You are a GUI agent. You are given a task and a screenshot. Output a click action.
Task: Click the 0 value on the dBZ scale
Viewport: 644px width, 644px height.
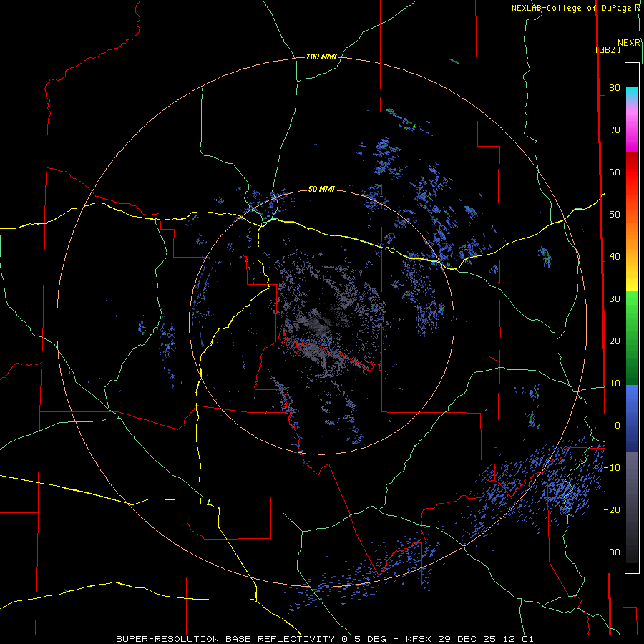point(618,426)
